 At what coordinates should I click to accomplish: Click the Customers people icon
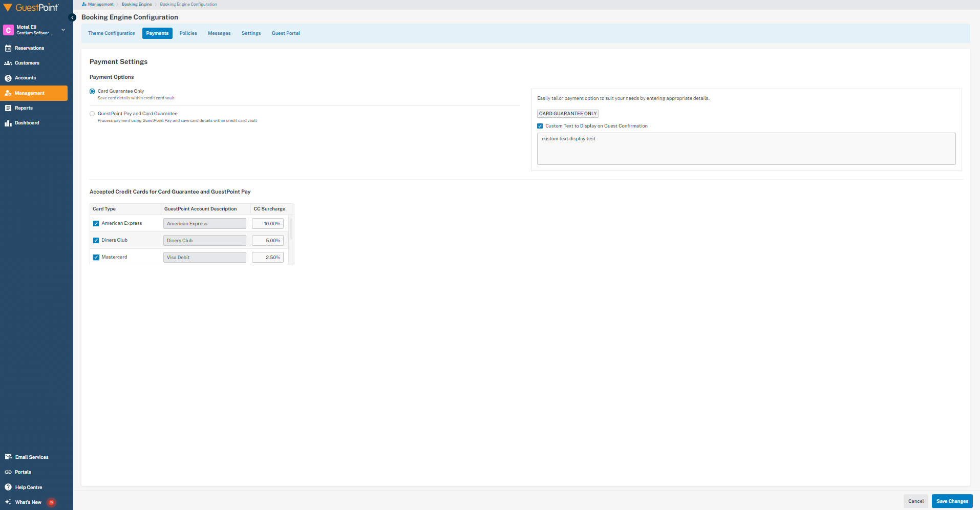click(x=8, y=63)
